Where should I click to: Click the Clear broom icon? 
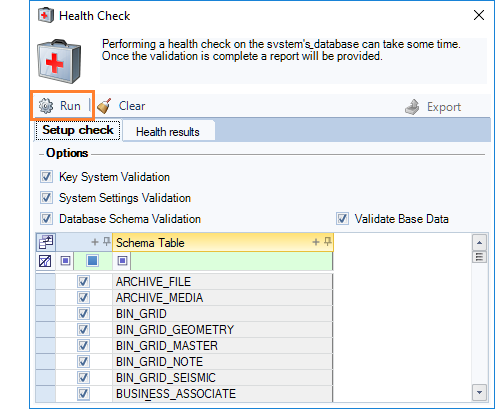tap(104, 106)
